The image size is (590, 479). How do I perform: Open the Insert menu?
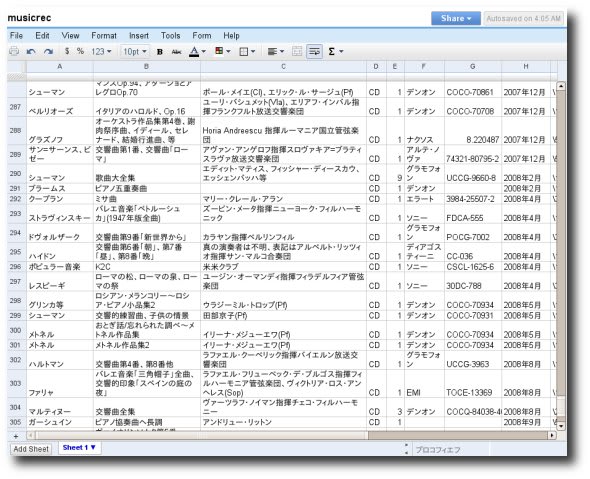tap(139, 35)
